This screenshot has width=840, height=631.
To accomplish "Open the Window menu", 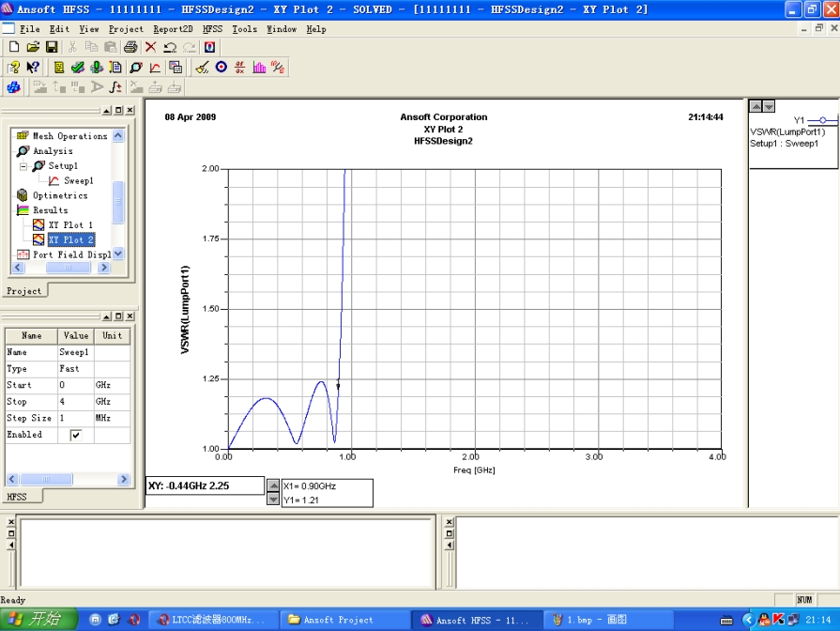I will point(282,29).
